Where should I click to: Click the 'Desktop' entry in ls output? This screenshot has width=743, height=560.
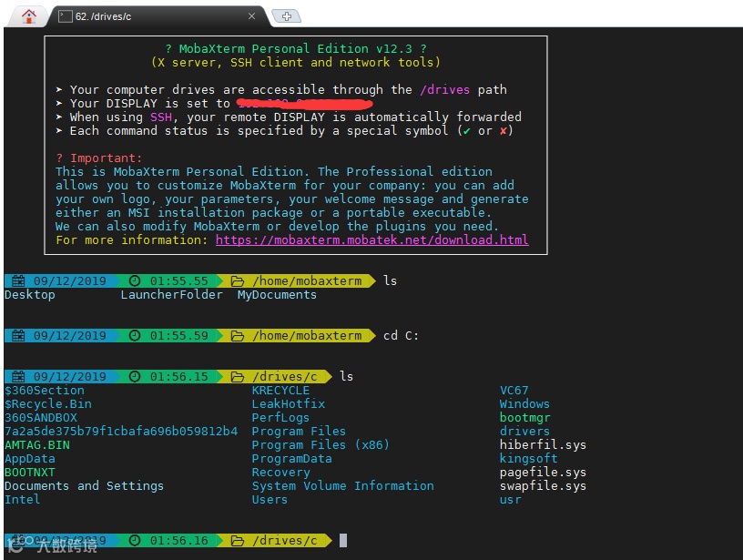click(30, 295)
